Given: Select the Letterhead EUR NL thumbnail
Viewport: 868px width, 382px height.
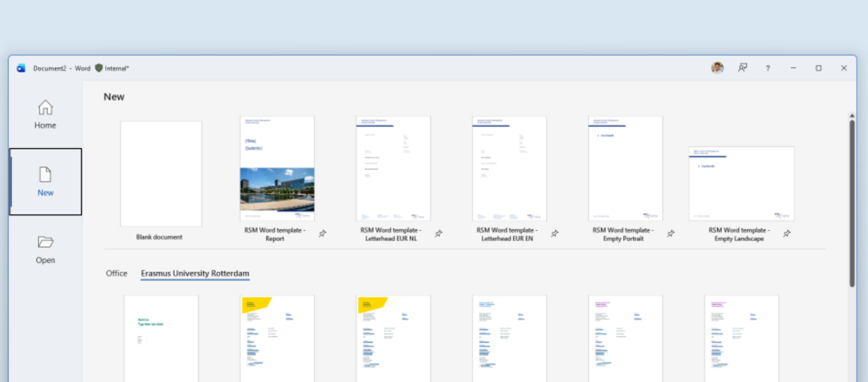Looking at the screenshot, I should point(393,169).
